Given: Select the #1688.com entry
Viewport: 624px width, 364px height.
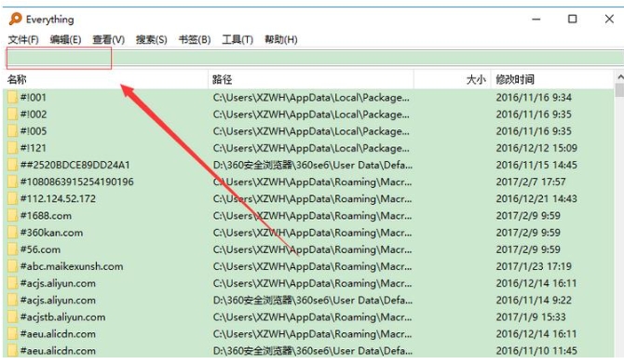Looking at the screenshot, I should 46,216.
